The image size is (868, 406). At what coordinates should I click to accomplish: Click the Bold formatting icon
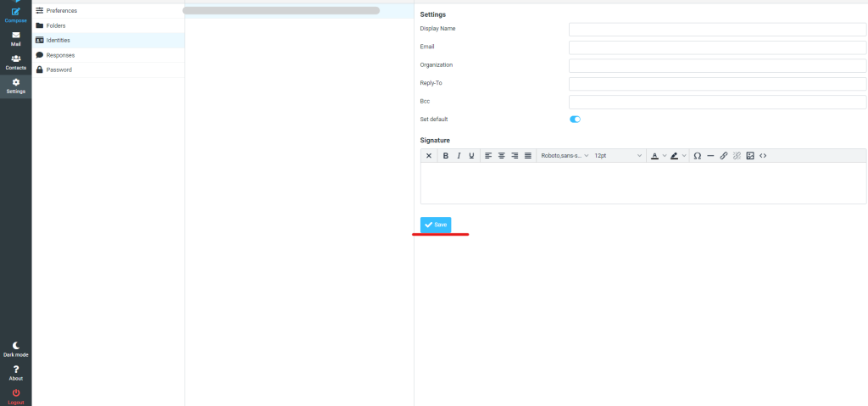[446, 156]
